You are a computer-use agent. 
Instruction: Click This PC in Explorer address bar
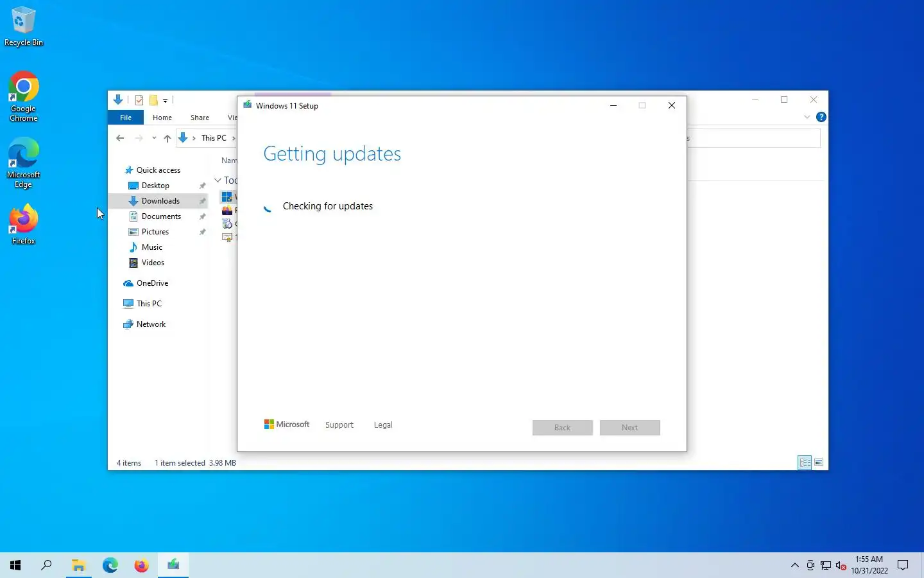tap(214, 138)
